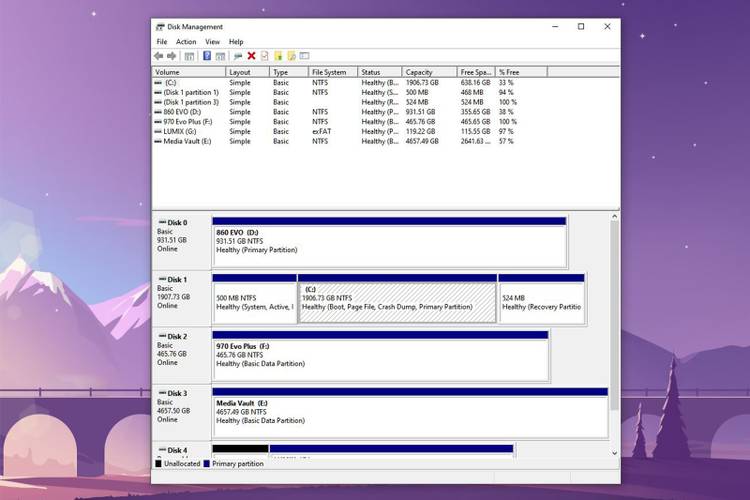
Task: Click drive icon next to (C:) volume
Action: pyautogui.click(x=158, y=83)
